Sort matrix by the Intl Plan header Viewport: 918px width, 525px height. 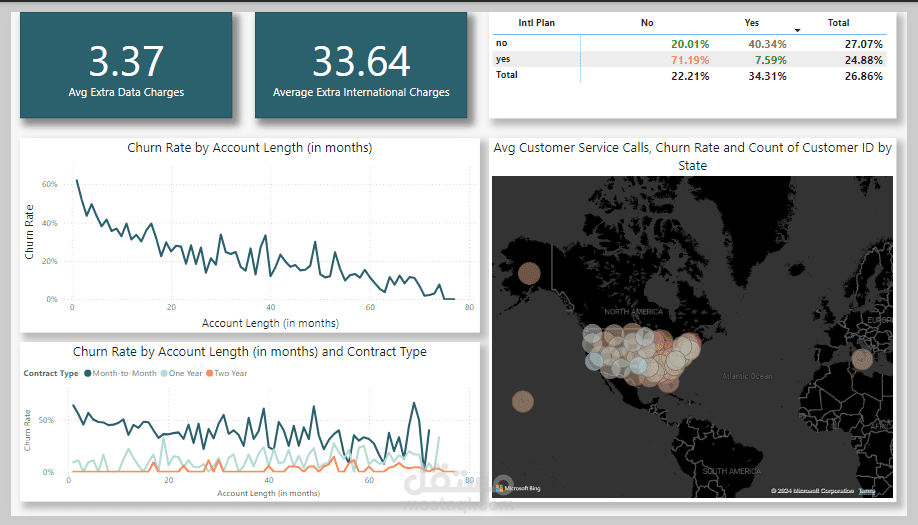[x=536, y=22]
